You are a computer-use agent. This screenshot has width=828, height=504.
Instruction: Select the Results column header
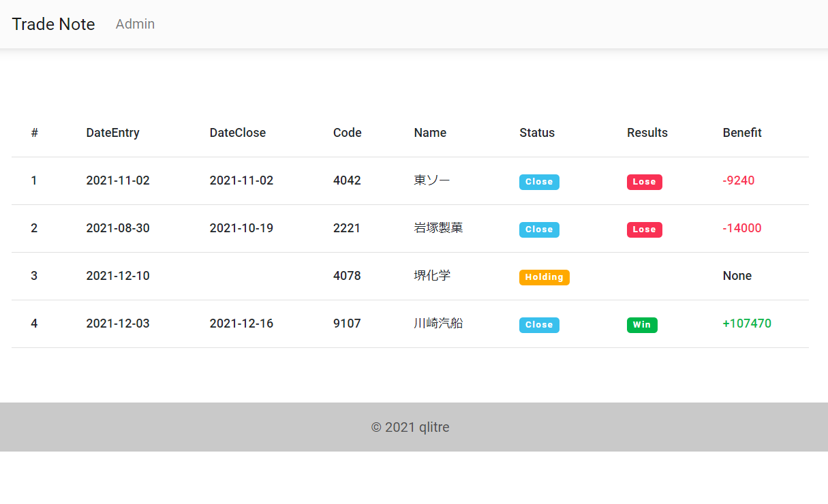647,133
